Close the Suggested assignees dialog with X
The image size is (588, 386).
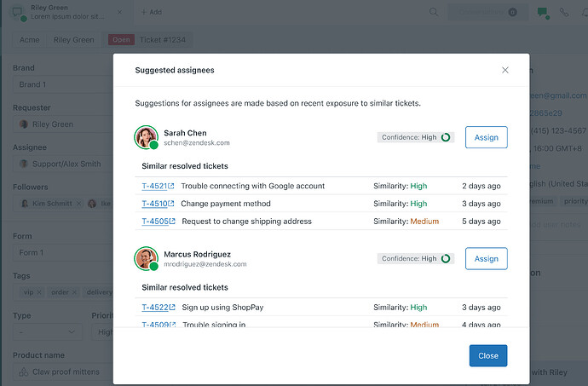[504, 70]
